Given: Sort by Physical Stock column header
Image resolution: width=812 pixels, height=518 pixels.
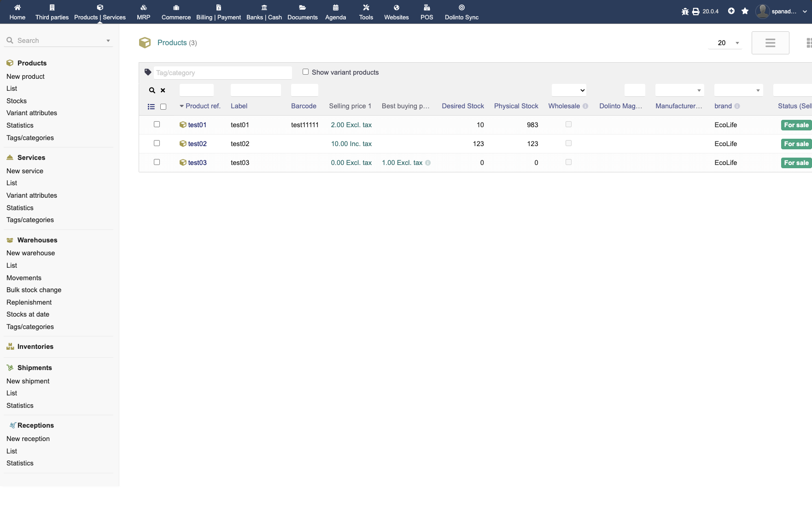Looking at the screenshot, I should pos(516,106).
